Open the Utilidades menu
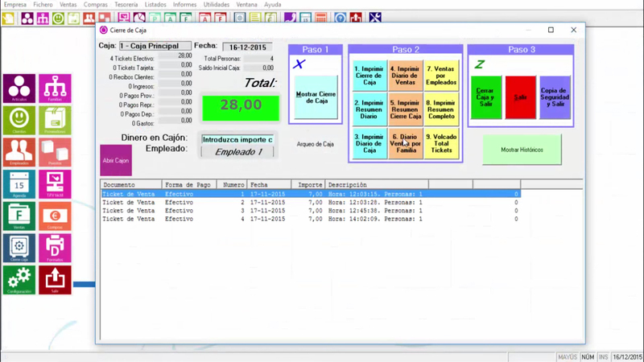644x362 pixels. click(x=217, y=5)
